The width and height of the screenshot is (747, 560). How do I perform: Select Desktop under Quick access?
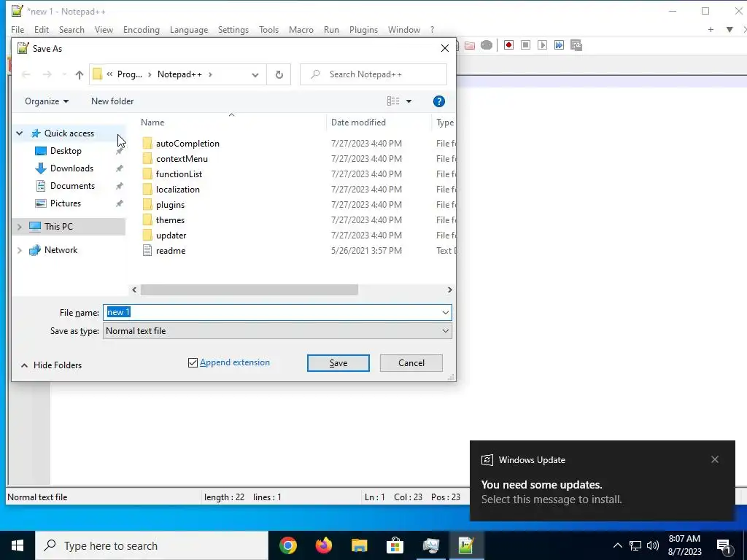coord(66,151)
